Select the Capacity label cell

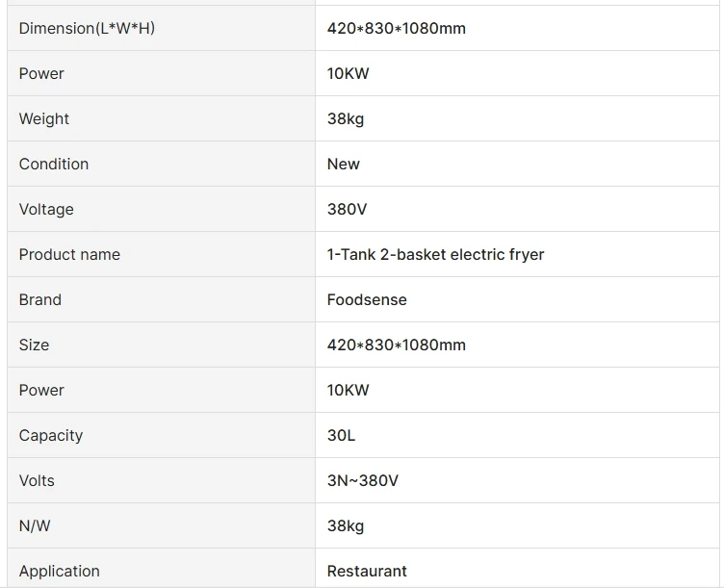click(51, 436)
